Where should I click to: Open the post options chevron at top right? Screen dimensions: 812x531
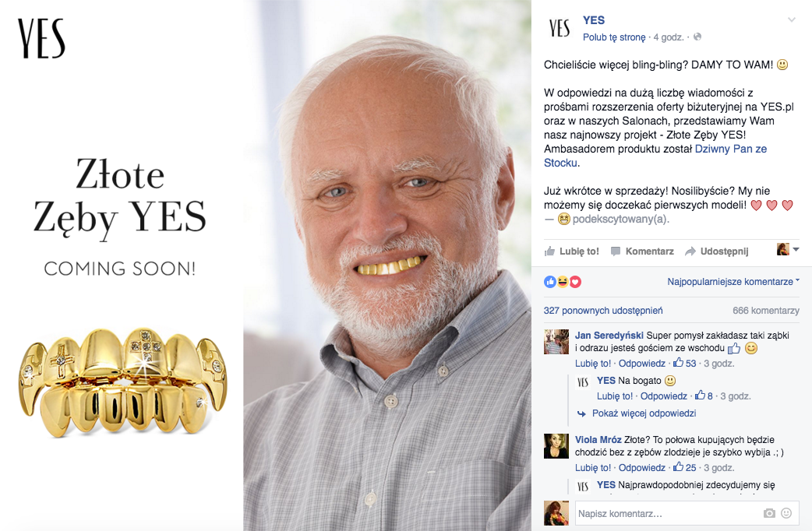(791, 19)
